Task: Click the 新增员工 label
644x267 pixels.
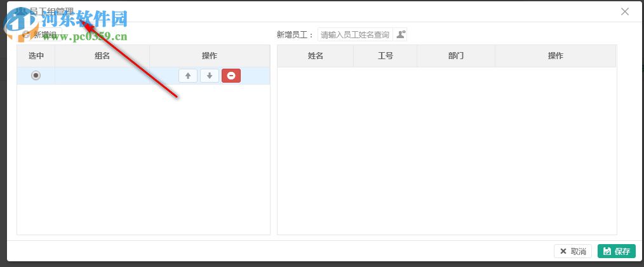Action: click(x=295, y=35)
